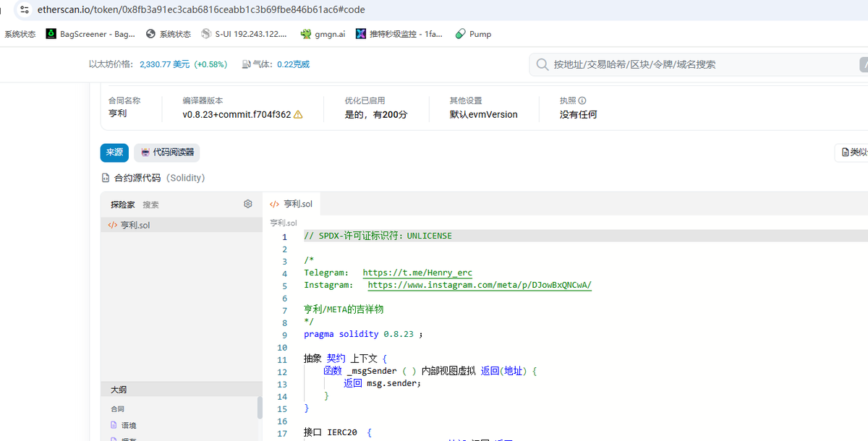Click the contract name value 亨利

click(x=117, y=114)
